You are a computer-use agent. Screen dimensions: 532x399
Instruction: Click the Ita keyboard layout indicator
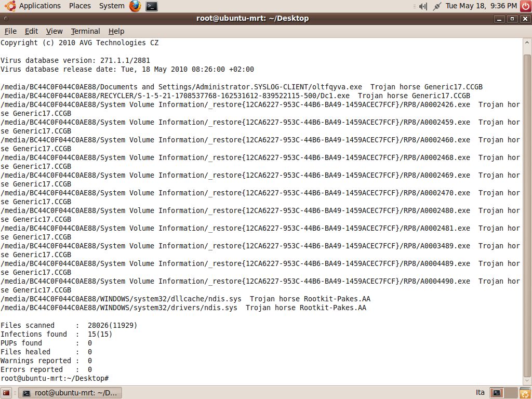pyautogui.click(x=480, y=393)
